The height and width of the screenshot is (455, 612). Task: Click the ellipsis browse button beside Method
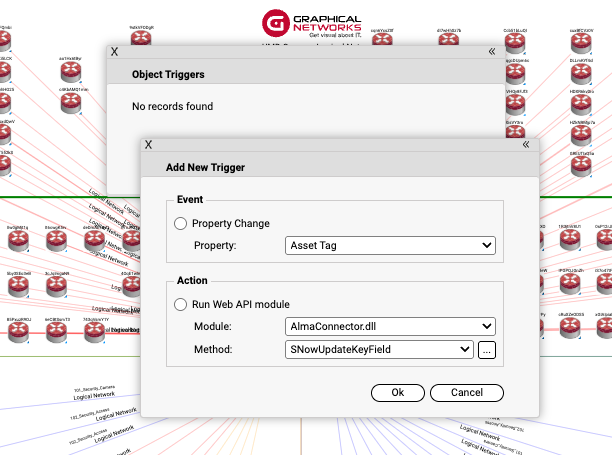pyautogui.click(x=486, y=349)
